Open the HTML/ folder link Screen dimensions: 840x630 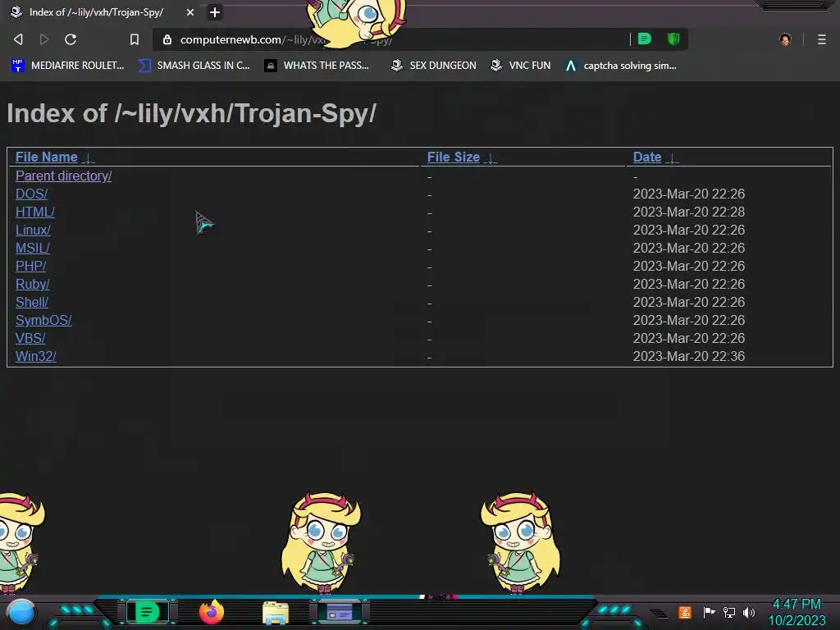click(34, 212)
